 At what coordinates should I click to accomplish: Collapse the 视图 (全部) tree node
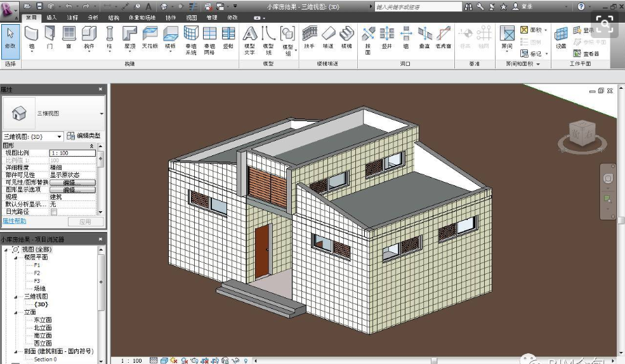[x=6, y=250]
